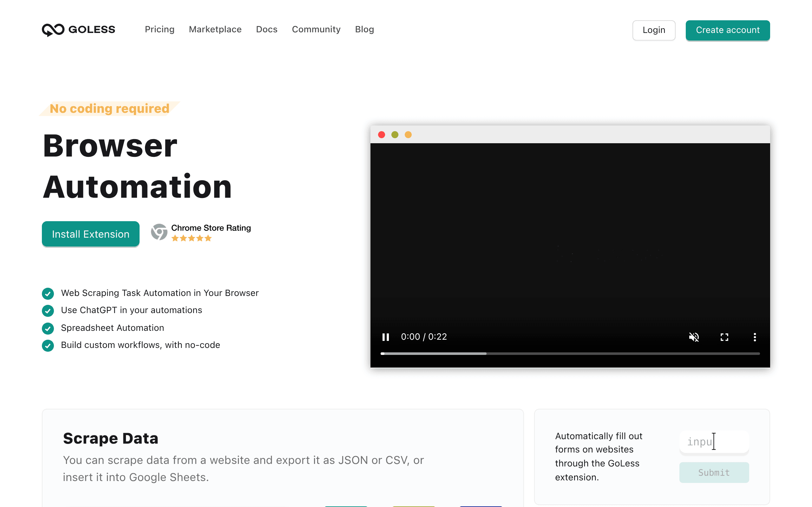Click the red dot on mock window
This screenshot has height=507, width=812.
click(x=382, y=135)
